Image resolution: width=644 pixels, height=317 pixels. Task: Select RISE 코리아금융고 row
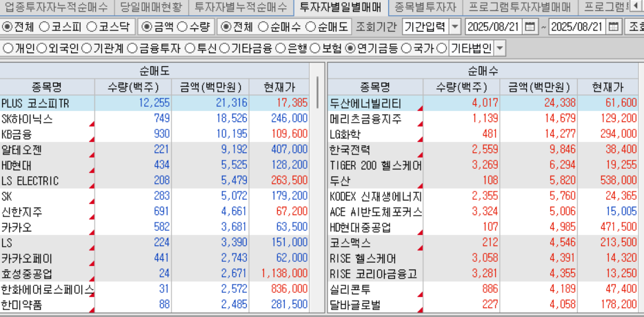(x=483, y=274)
